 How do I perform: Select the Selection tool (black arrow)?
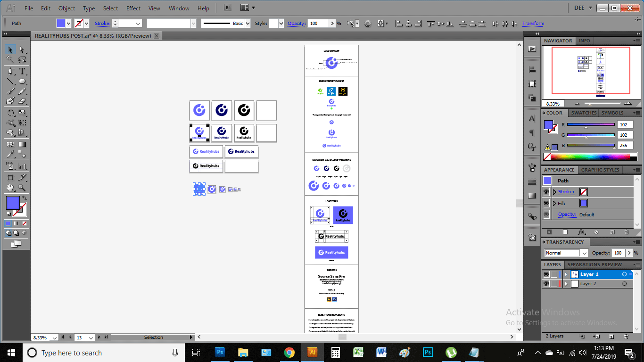10,50
